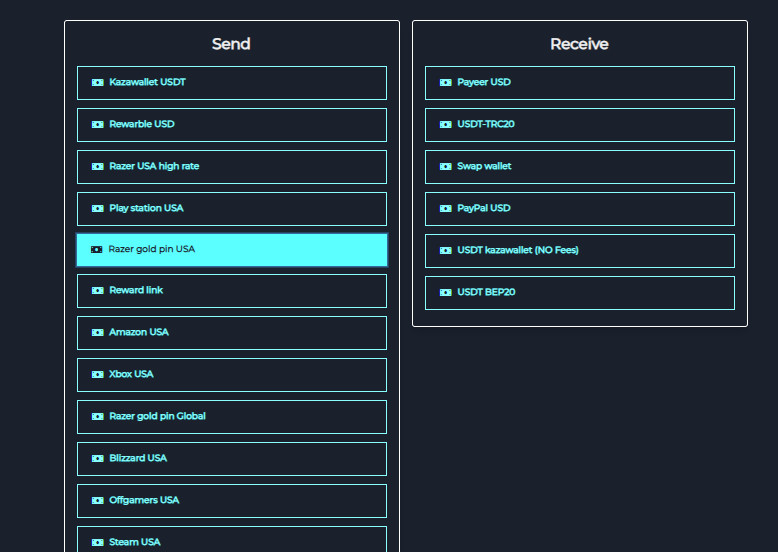
Task: Choose Steam USA send option
Action: pyautogui.click(x=232, y=540)
